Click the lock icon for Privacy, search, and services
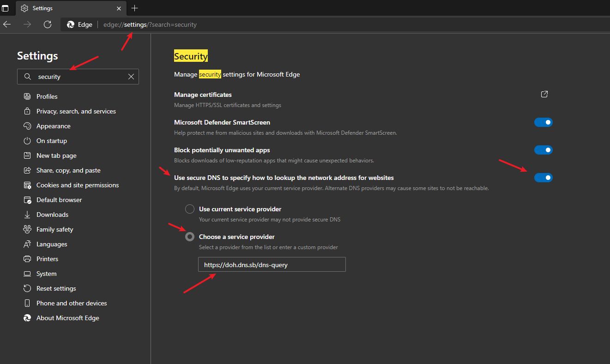The height and width of the screenshot is (364, 610). (x=27, y=111)
